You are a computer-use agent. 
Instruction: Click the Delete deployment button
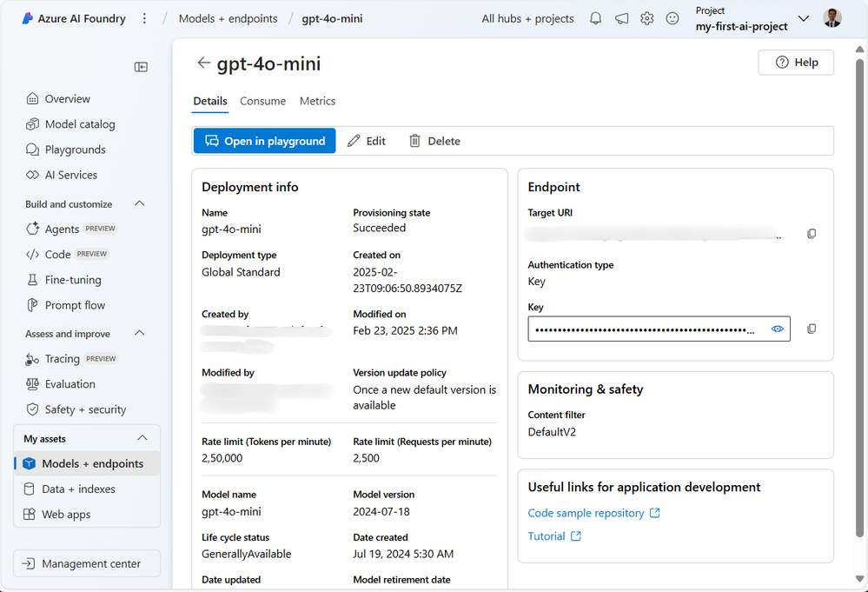pyautogui.click(x=434, y=141)
